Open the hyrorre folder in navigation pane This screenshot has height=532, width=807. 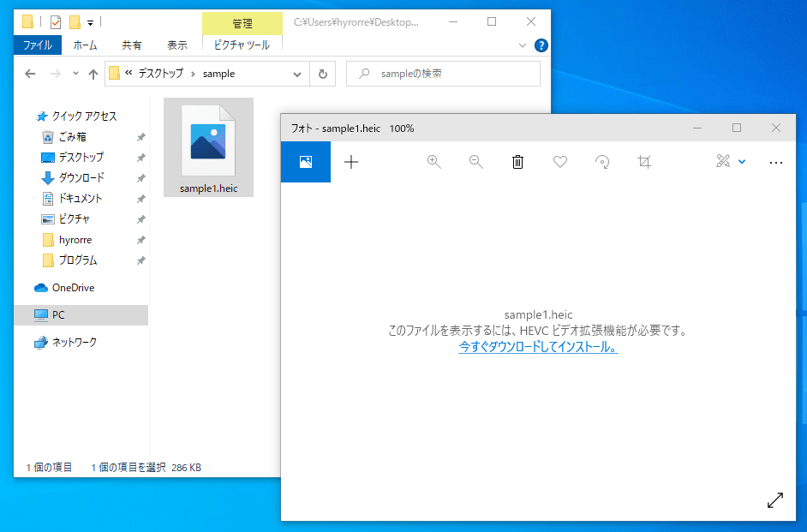[x=75, y=240]
